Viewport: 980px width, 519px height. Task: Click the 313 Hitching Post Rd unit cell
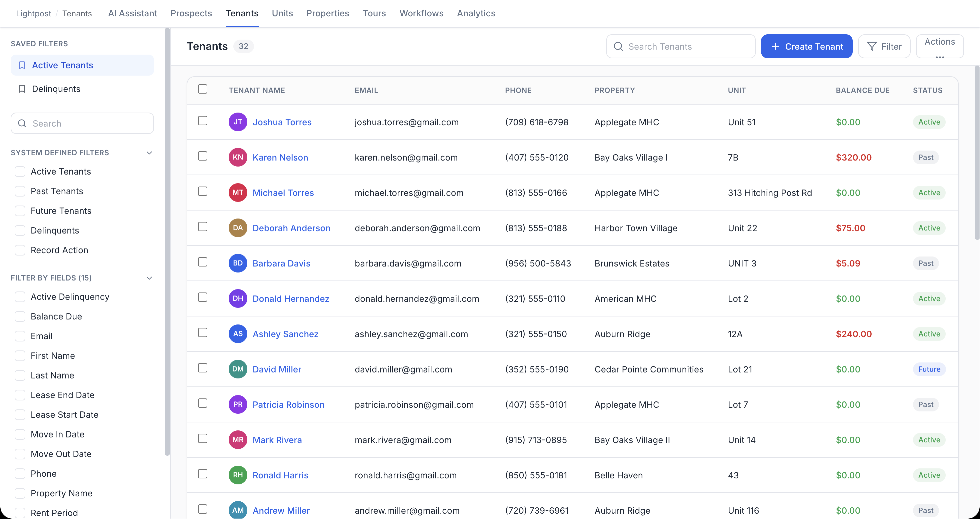coord(770,193)
